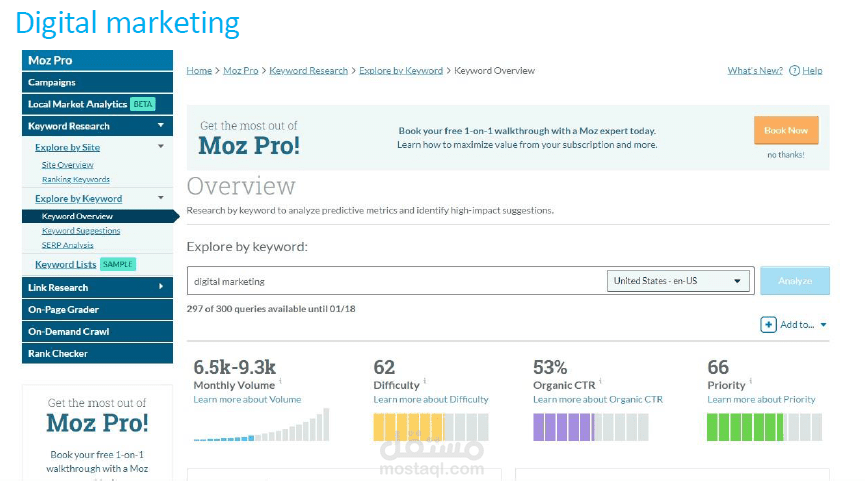
Task: Click the BETA badge on Local Market Analytics
Action: (x=143, y=104)
